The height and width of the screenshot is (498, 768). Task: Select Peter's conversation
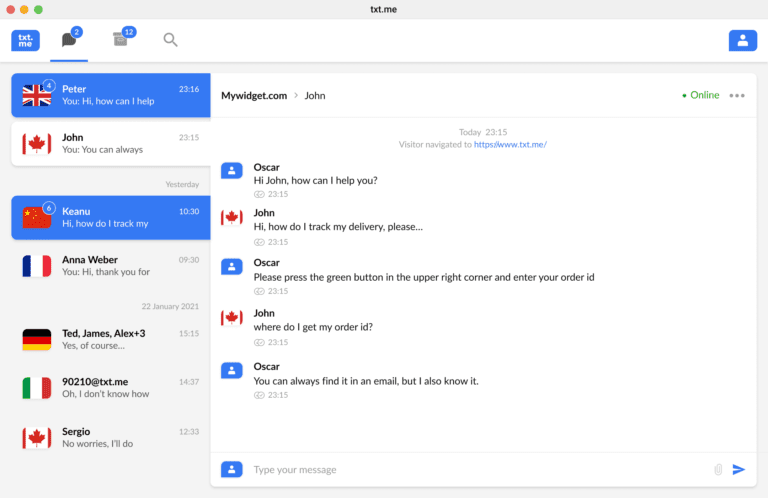coord(111,95)
